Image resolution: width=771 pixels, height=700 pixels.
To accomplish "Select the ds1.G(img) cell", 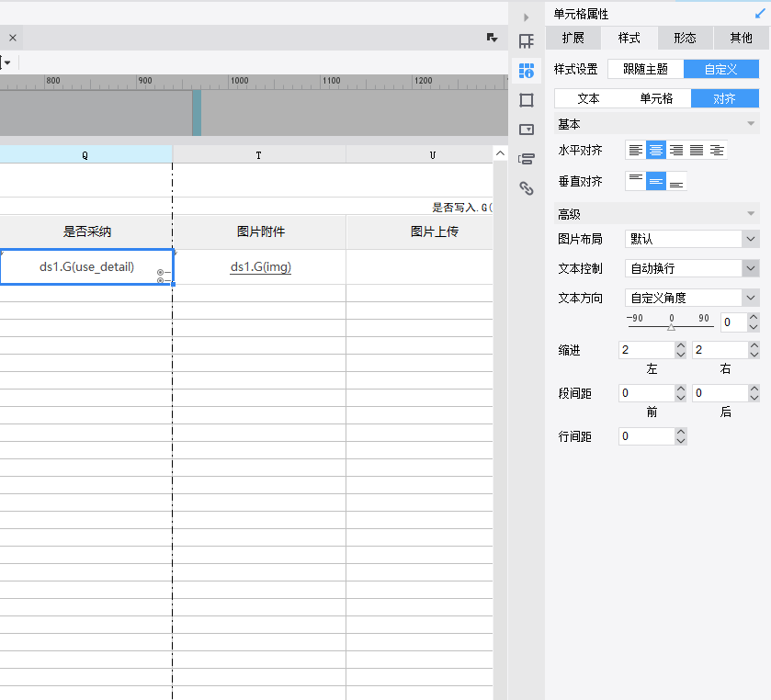I will pyautogui.click(x=259, y=266).
